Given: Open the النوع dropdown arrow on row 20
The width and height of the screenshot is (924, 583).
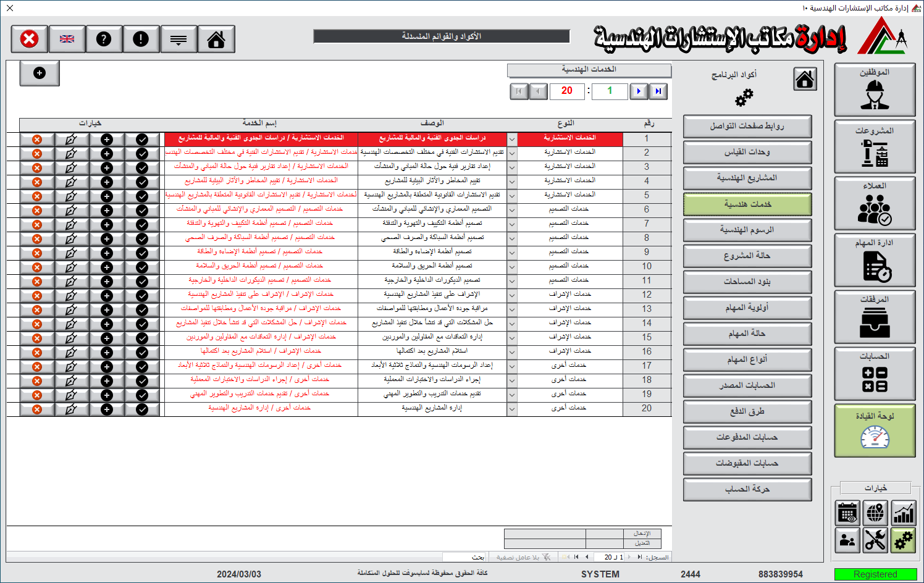Looking at the screenshot, I should click(512, 409).
